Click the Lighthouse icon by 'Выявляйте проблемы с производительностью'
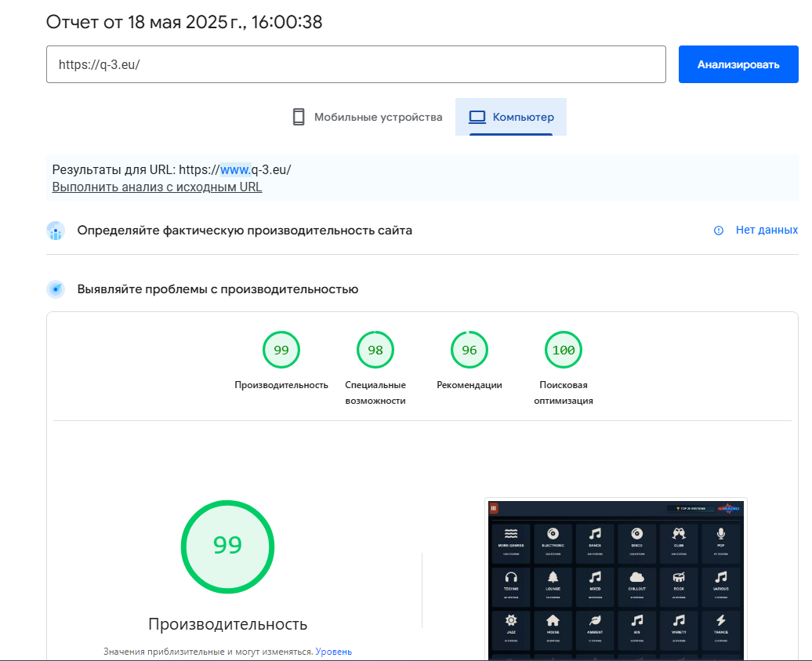This screenshot has width=812, height=661. click(56, 289)
